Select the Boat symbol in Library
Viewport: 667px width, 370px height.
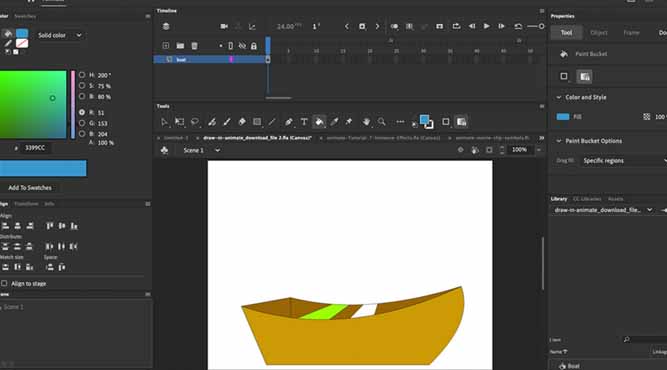tap(573, 366)
